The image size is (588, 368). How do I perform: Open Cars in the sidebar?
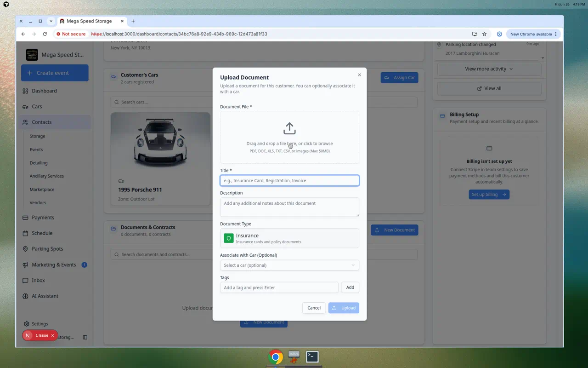(37, 106)
